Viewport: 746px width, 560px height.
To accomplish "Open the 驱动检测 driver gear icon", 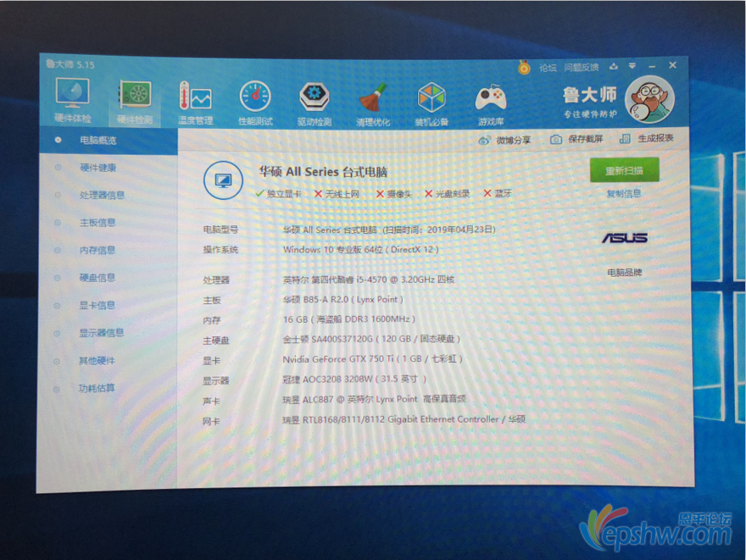I will tap(315, 103).
